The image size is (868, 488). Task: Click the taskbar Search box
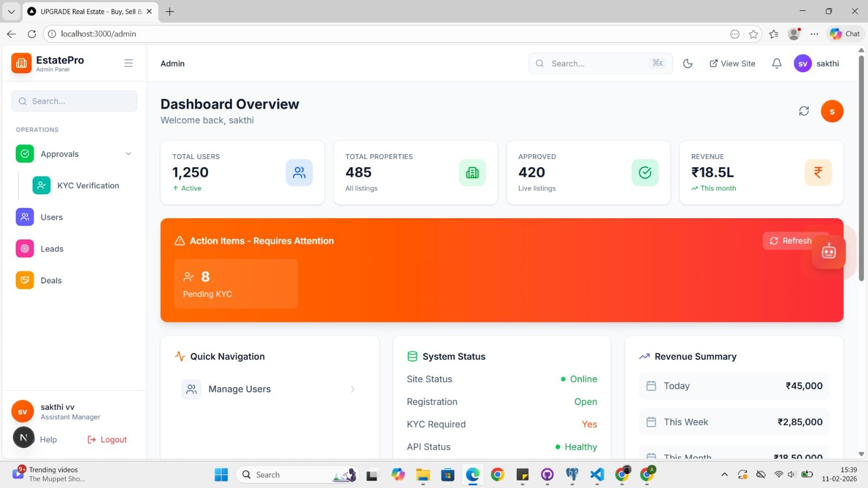[299, 475]
